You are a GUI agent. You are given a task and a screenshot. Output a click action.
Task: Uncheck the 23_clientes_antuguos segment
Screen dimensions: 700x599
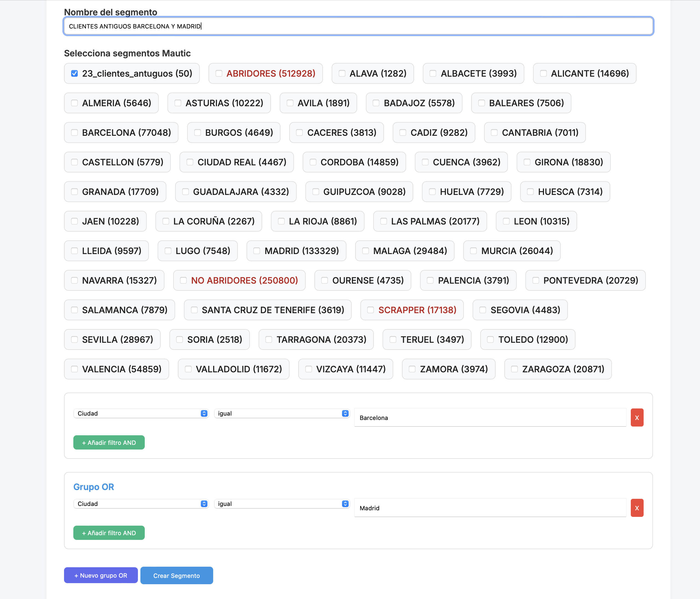(75, 73)
